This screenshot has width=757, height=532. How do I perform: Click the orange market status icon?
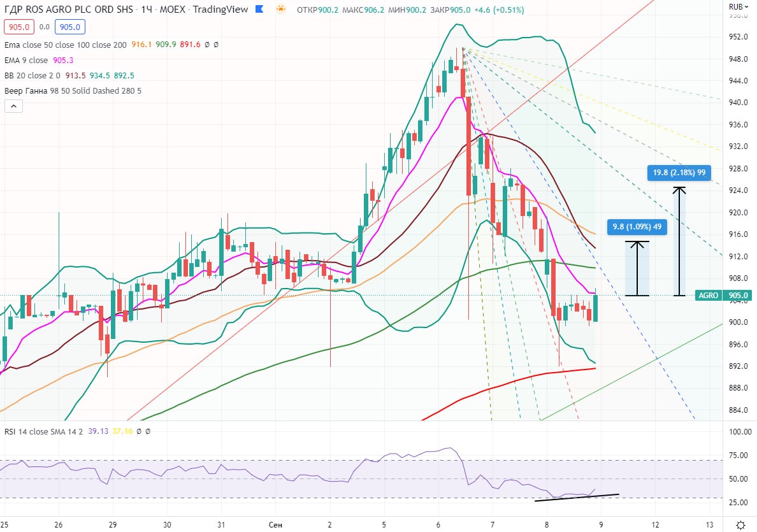point(280,9)
